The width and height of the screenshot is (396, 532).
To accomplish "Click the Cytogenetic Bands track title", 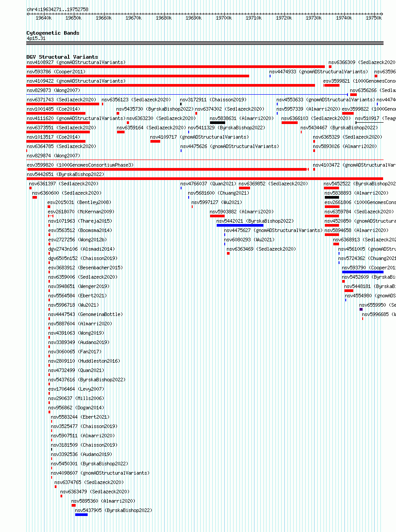I will (x=53, y=33).
